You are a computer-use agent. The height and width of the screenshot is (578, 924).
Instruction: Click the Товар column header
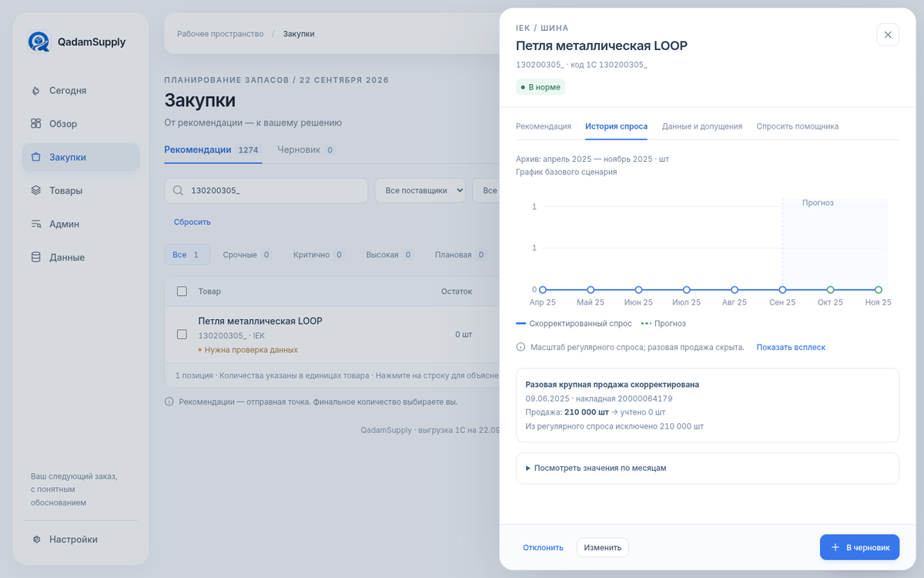click(209, 291)
